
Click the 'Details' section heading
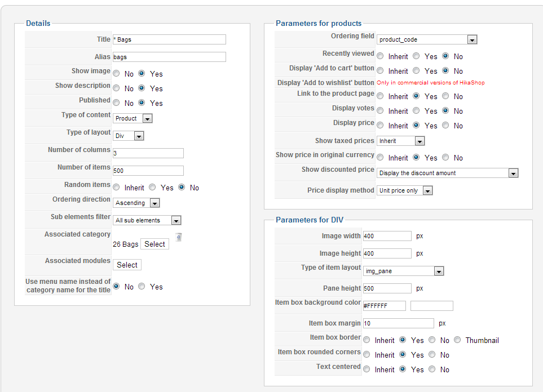[x=38, y=23]
